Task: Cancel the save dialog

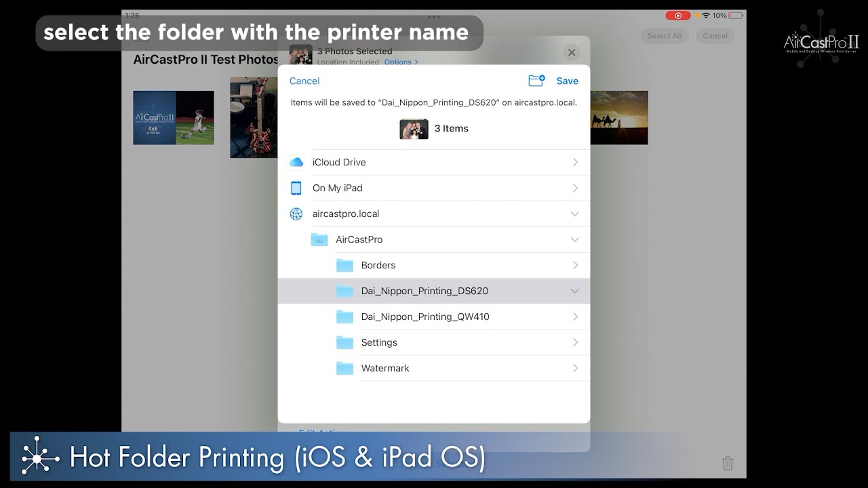Action: pyautogui.click(x=304, y=81)
